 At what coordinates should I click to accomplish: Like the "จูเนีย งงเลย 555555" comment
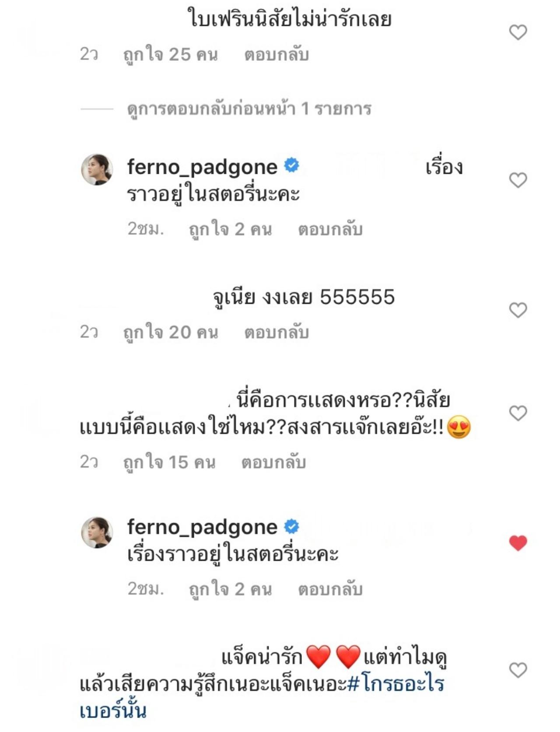click(x=518, y=310)
